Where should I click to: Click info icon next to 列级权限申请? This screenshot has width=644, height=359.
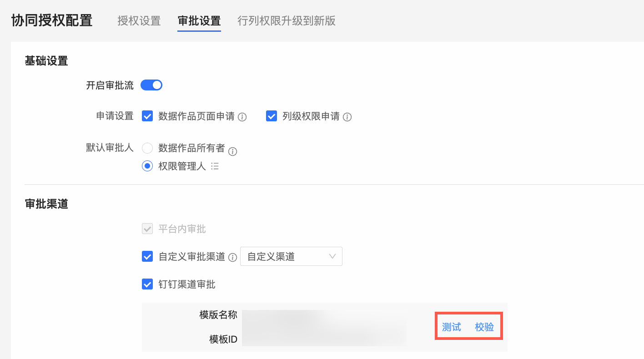click(347, 117)
